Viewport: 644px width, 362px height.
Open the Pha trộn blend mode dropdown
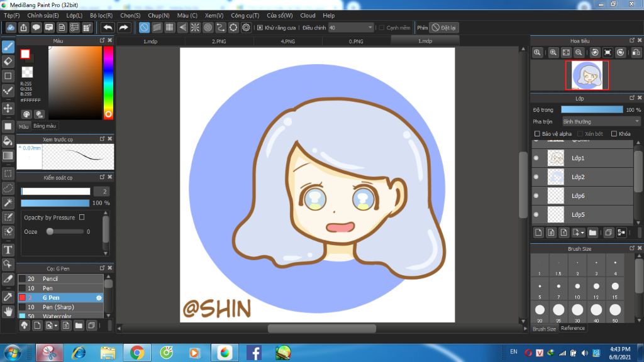coord(601,121)
